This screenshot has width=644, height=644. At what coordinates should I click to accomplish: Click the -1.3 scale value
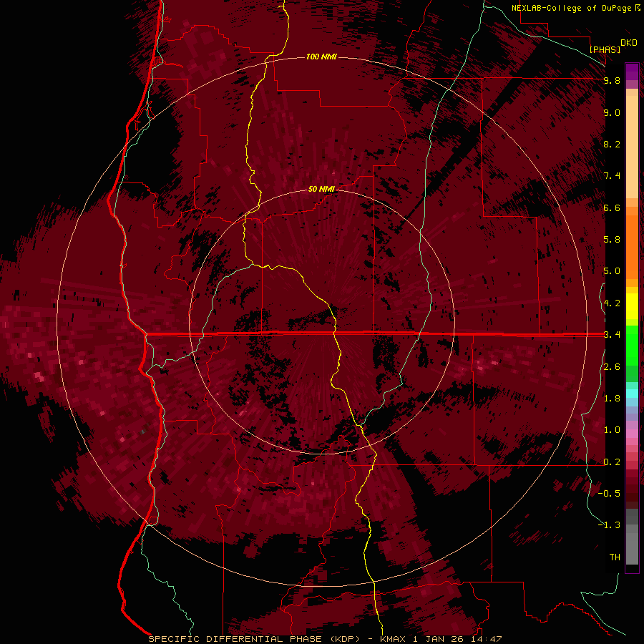pyautogui.click(x=609, y=525)
